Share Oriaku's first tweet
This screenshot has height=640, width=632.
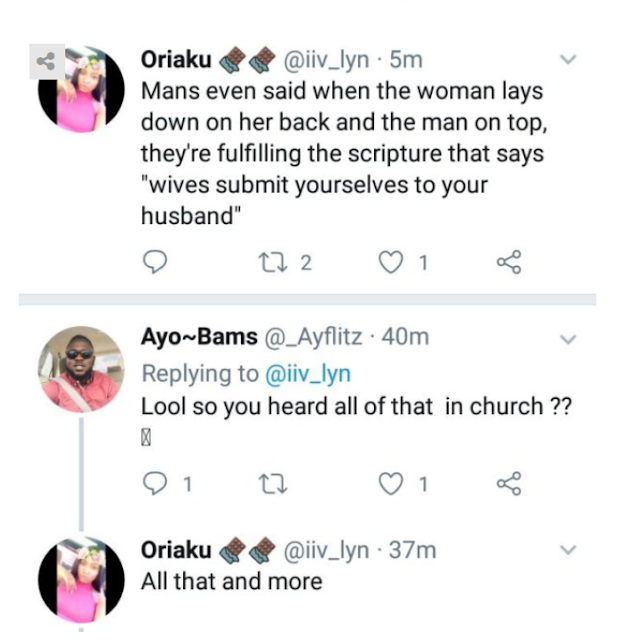[x=509, y=263]
